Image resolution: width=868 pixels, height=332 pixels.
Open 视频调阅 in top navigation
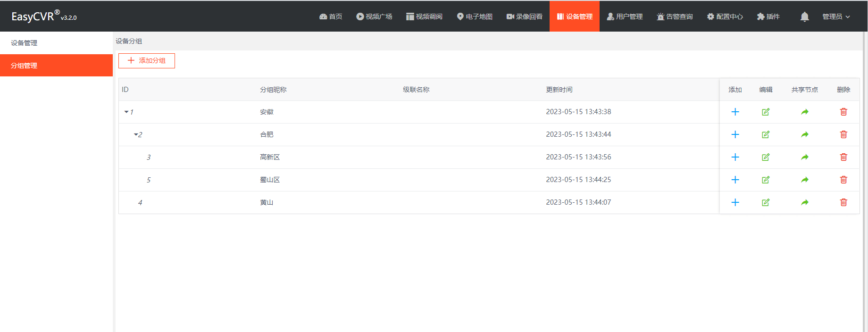424,17
